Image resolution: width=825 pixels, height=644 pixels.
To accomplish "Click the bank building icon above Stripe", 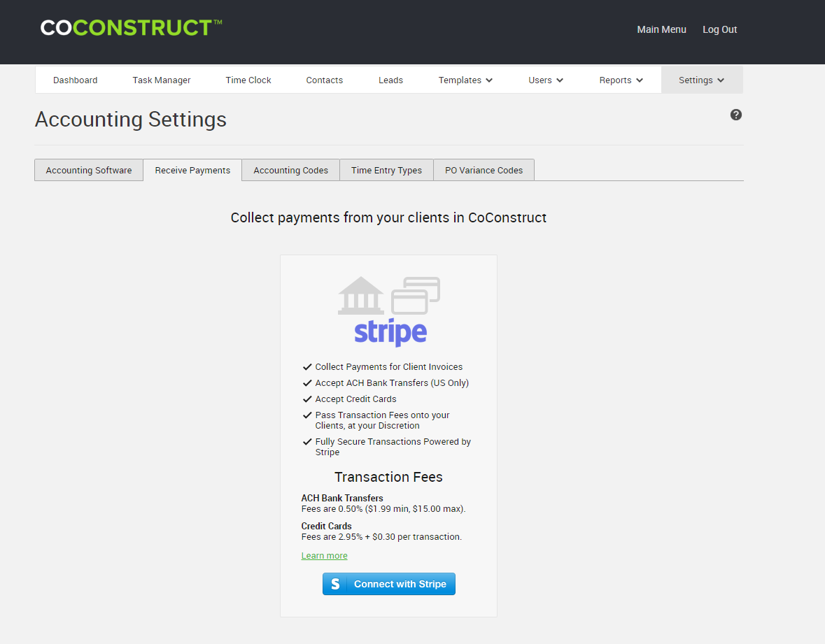I will [360, 294].
